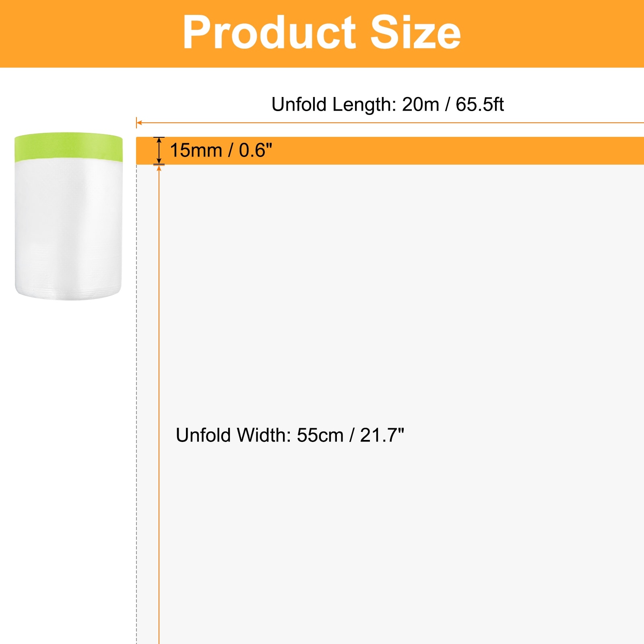The image size is (644, 644).
Task: Select the "65.5ft" length value
Action: click(479, 105)
